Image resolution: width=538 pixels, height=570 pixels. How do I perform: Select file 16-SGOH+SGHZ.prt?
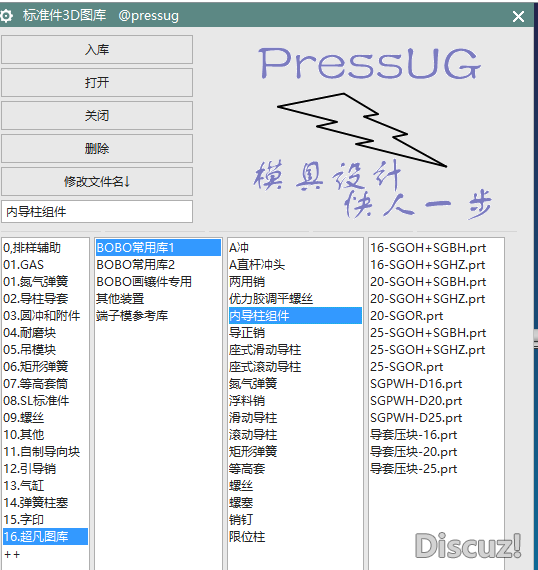click(x=436, y=265)
